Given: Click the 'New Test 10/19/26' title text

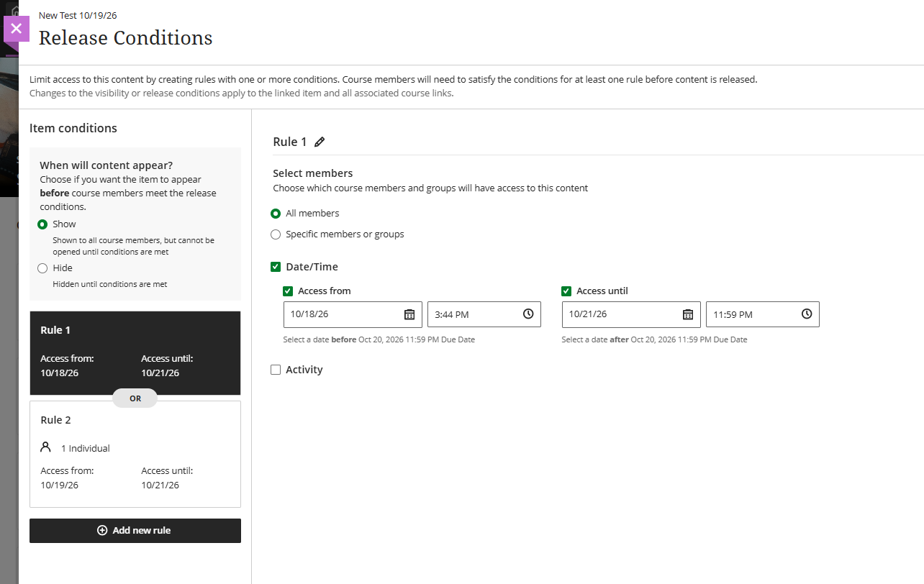Looking at the screenshot, I should click(78, 15).
